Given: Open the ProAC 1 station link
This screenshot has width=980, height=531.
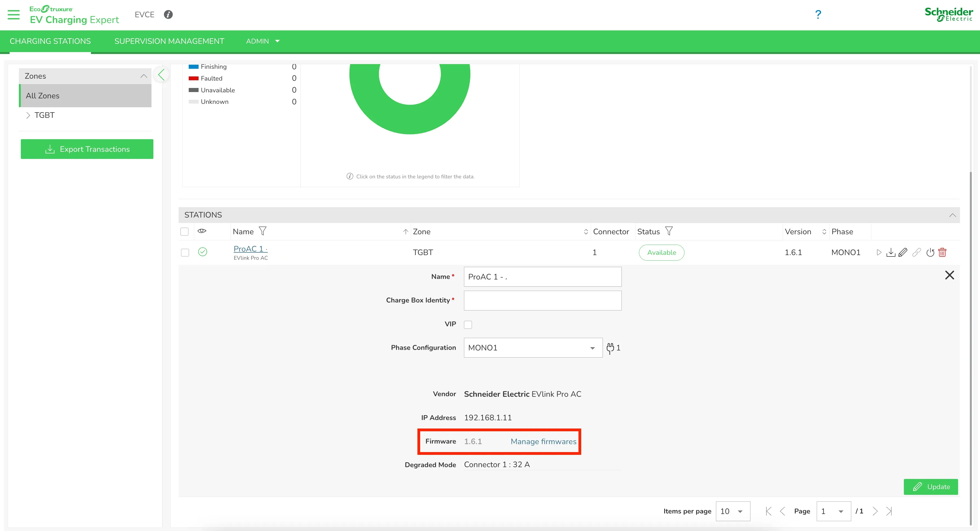Looking at the screenshot, I should pos(250,249).
